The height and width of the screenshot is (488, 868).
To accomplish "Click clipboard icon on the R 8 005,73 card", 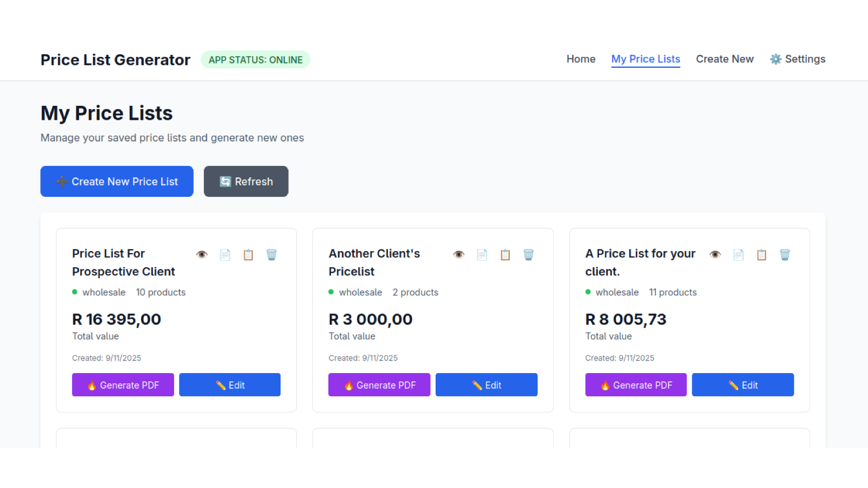I will tap(762, 255).
